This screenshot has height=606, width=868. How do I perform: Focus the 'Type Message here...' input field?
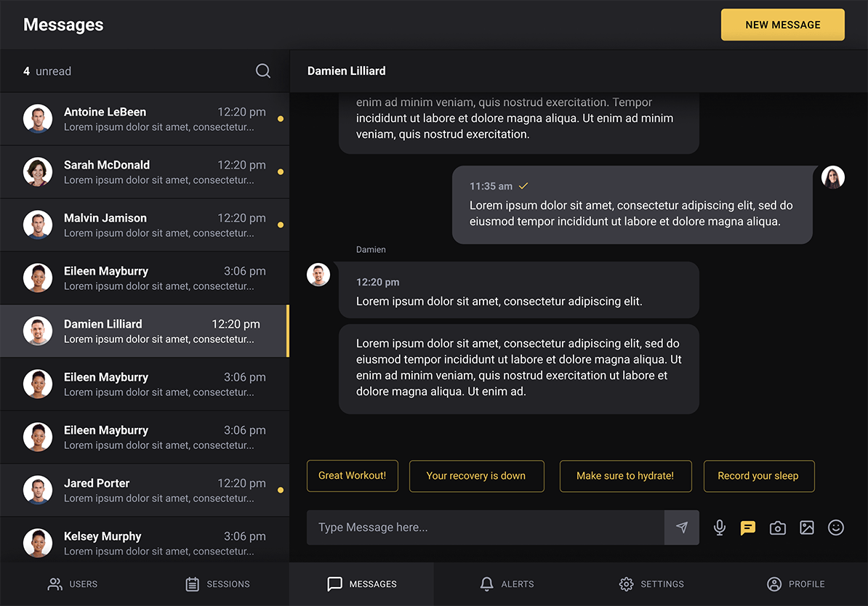(x=485, y=528)
